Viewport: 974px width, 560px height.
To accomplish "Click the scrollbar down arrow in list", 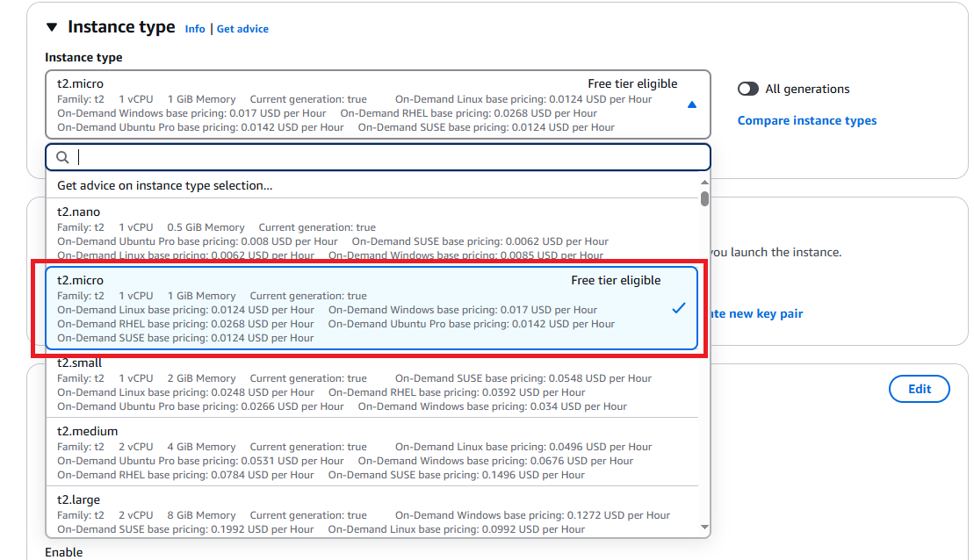I will pos(704,528).
